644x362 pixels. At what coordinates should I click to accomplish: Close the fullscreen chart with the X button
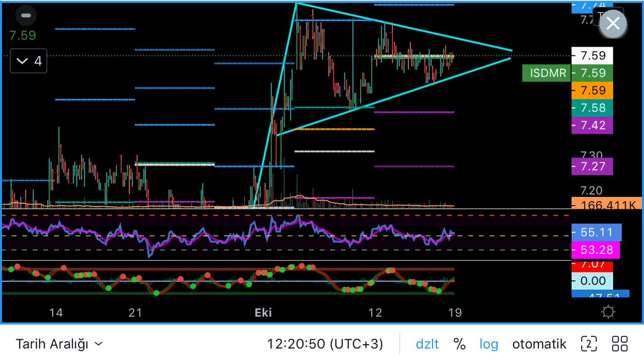click(613, 24)
